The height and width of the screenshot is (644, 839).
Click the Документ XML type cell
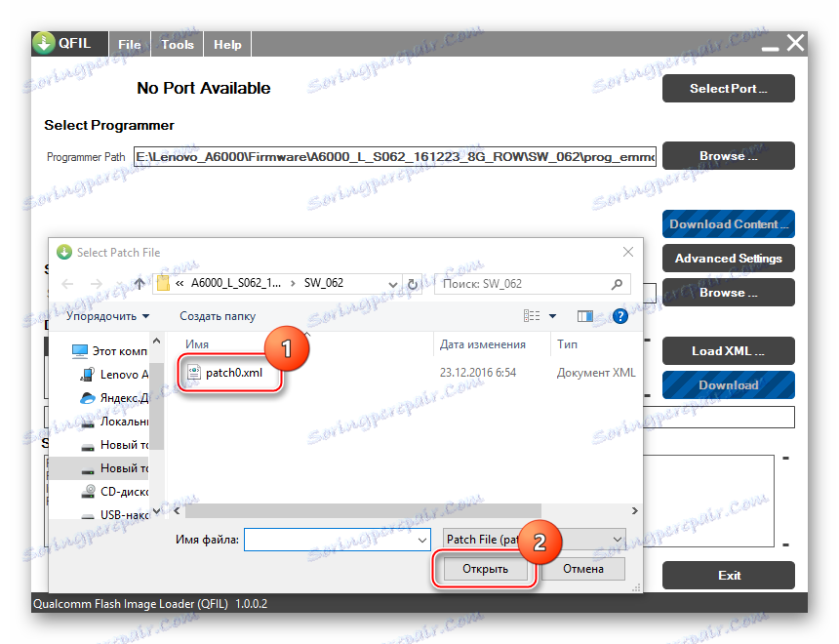point(596,373)
